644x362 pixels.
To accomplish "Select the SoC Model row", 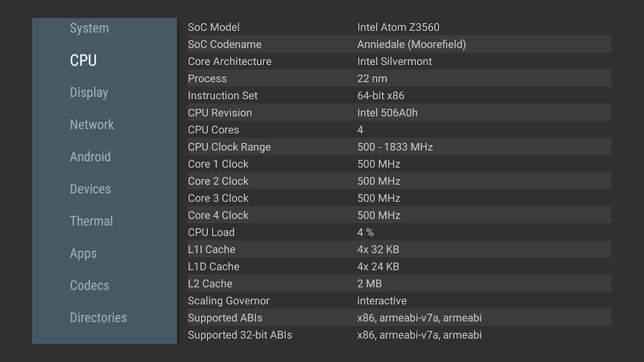I will pos(398,27).
